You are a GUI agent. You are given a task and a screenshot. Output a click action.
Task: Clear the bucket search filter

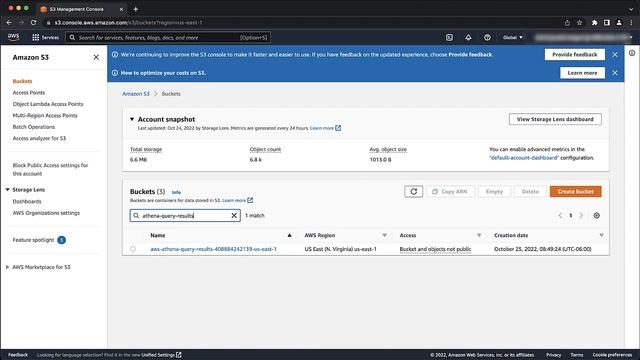tap(234, 216)
